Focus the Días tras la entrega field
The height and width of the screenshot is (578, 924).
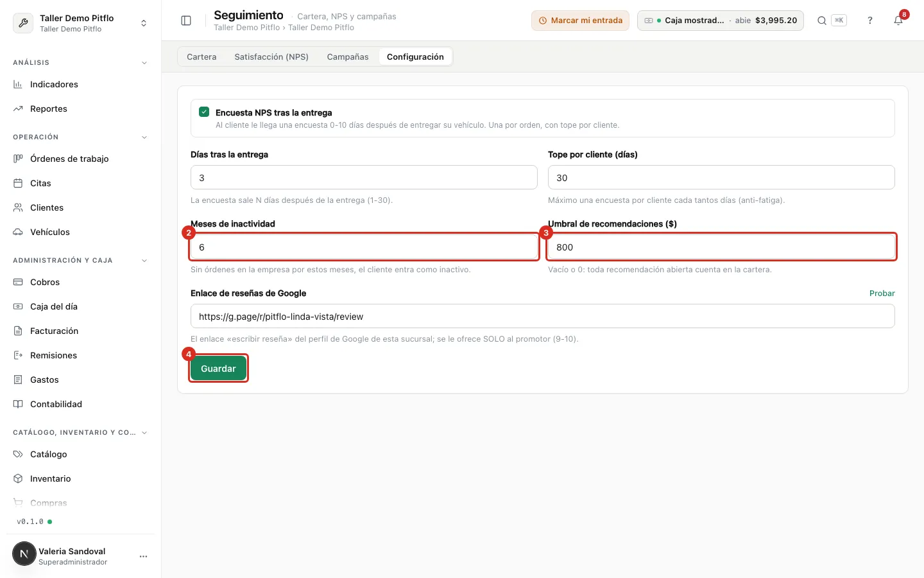point(364,177)
